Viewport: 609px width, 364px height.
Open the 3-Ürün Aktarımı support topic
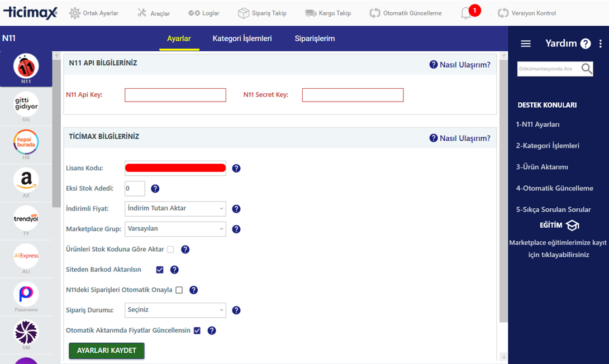[x=542, y=167]
